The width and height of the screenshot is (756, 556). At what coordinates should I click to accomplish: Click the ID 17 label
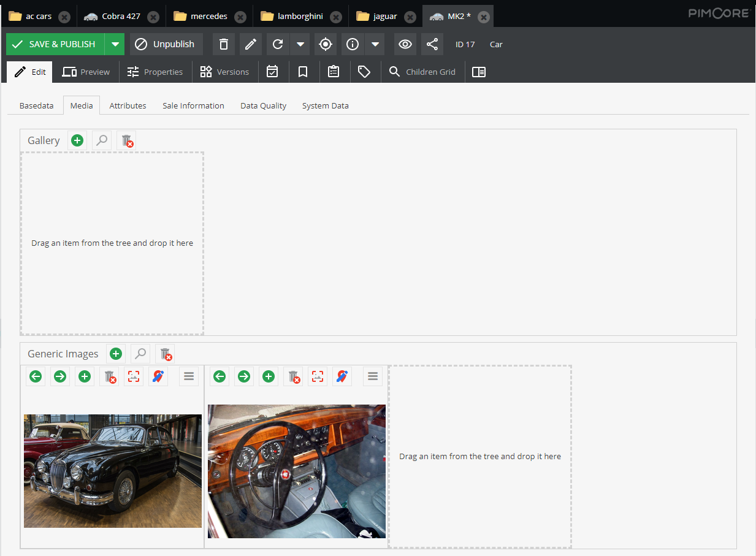click(465, 44)
